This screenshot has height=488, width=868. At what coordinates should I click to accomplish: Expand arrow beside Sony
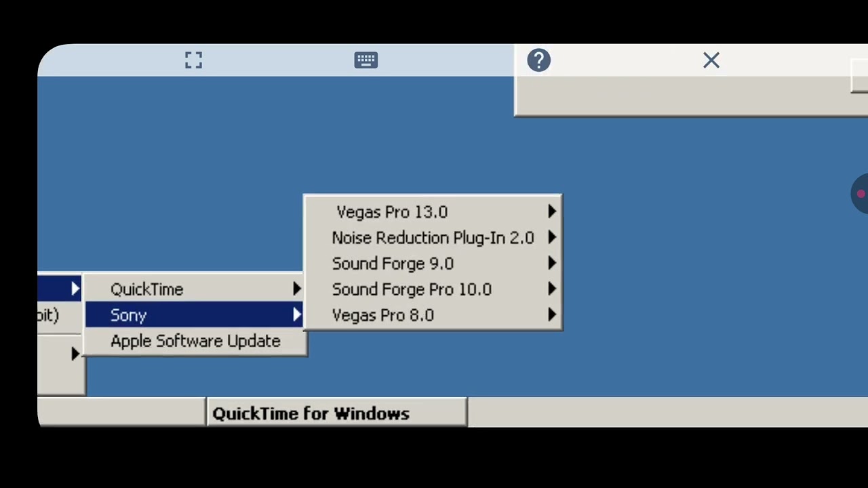297,315
